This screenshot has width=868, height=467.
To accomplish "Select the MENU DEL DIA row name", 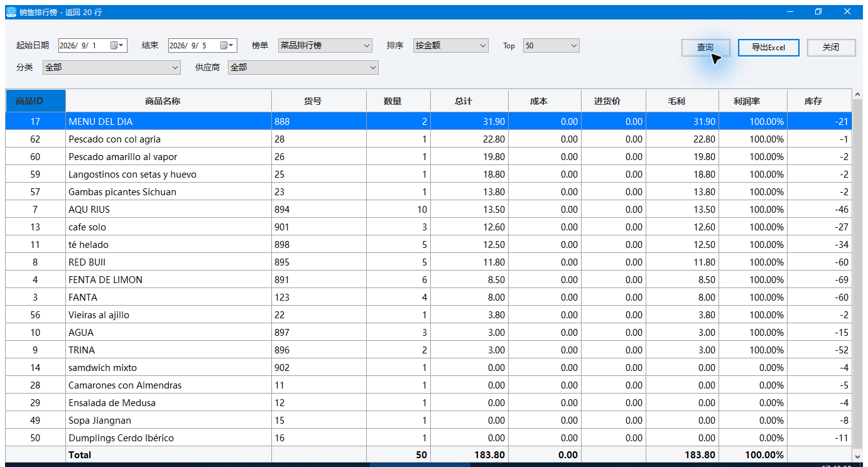I will click(168, 122).
